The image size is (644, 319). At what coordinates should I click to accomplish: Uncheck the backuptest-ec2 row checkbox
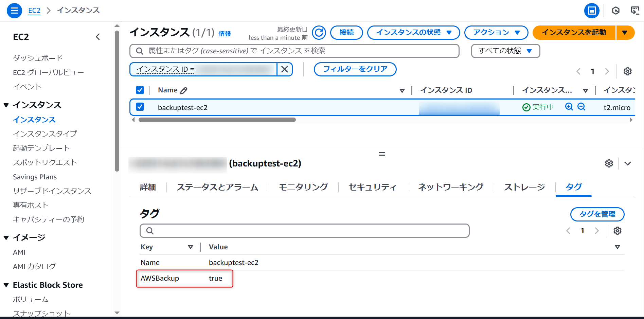(x=140, y=107)
